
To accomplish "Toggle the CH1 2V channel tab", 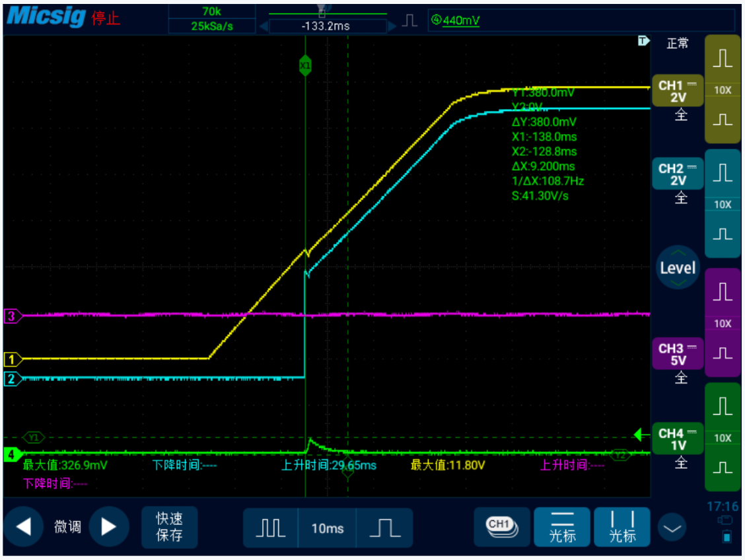I will (678, 92).
